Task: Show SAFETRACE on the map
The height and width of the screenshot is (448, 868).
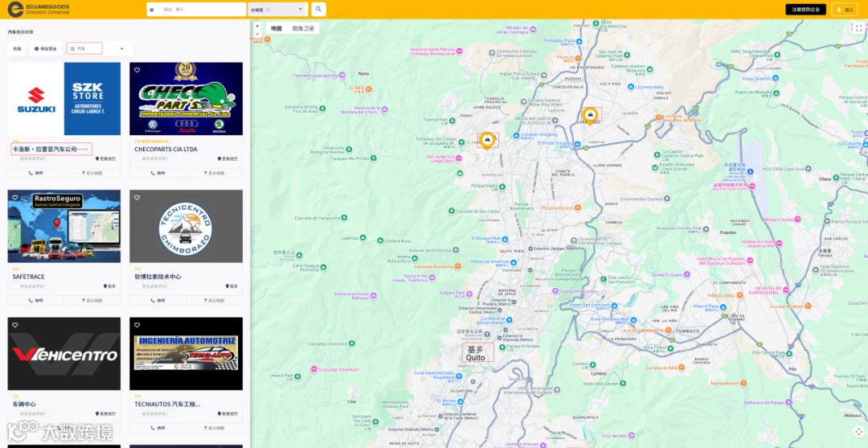Action: [x=92, y=300]
